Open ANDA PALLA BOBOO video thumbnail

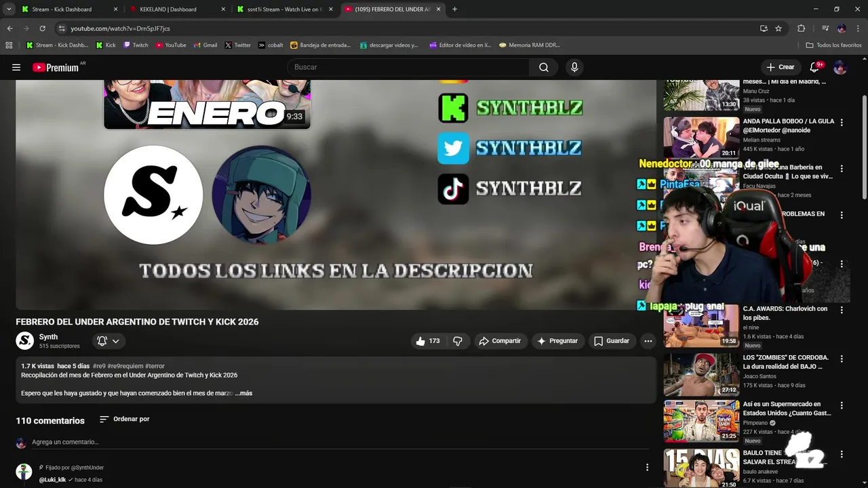click(701, 138)
